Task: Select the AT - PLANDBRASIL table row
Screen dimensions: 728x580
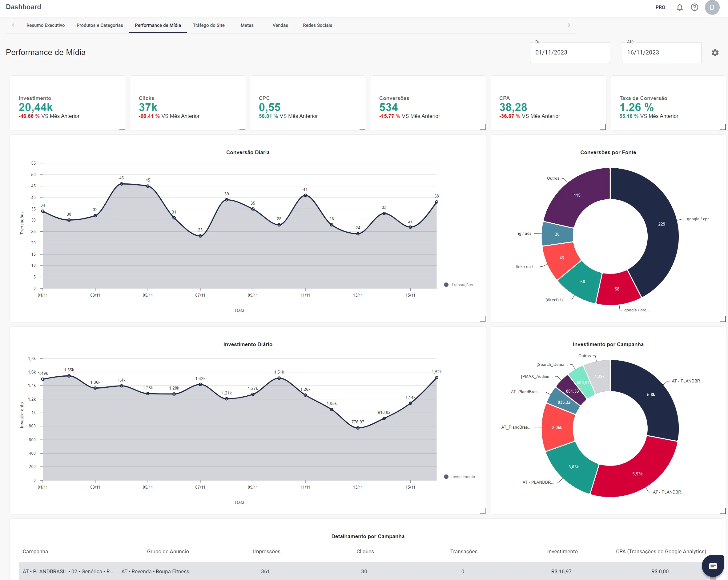Action: tap(67, 571)
